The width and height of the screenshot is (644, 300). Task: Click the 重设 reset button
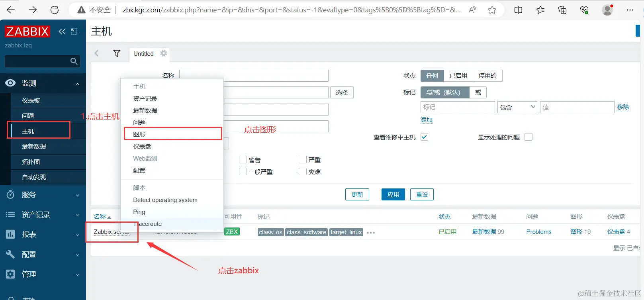(x=422, y=194)
